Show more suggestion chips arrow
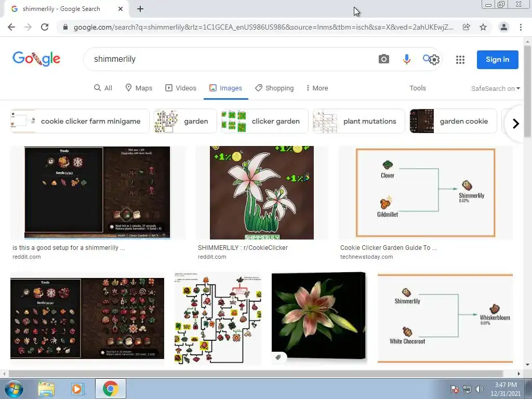 pos(516,124)
